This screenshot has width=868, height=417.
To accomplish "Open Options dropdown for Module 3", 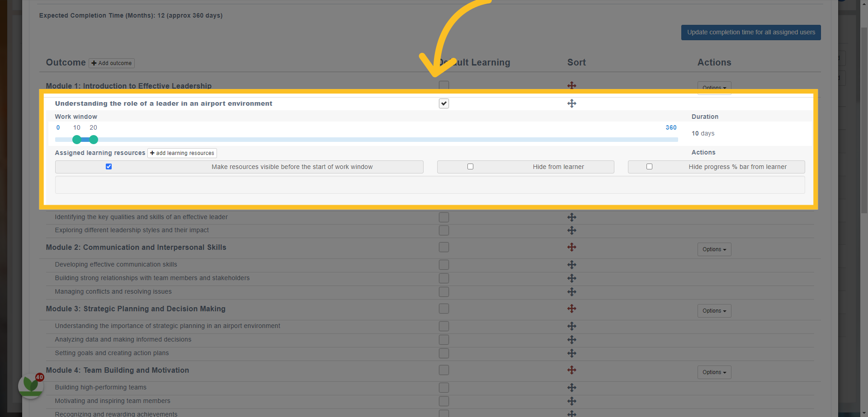I will pyautogui.click(x=714, y=311).
